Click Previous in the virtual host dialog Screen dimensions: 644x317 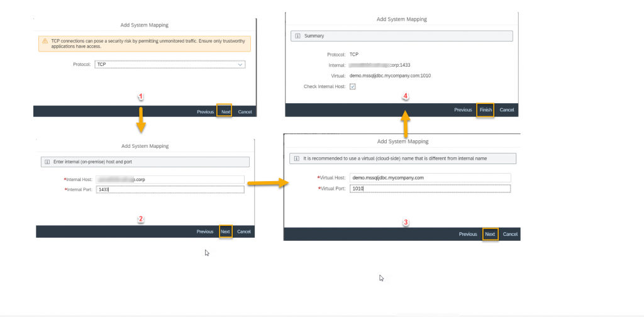468,234
